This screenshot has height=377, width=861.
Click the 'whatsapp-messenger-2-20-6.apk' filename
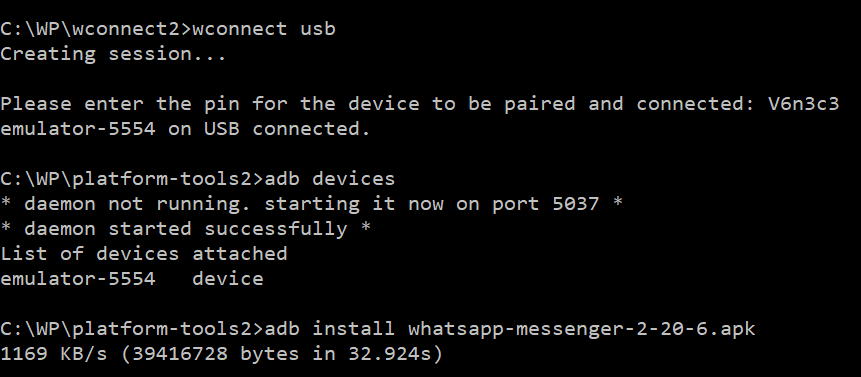[x=582, y=329]
